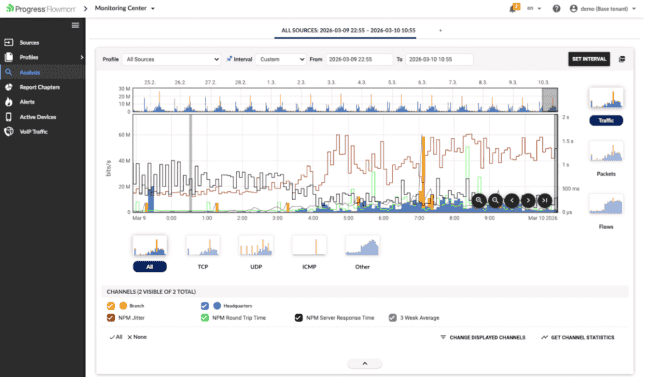Select the Flows chart thumbnail

[x=606, y=204]
